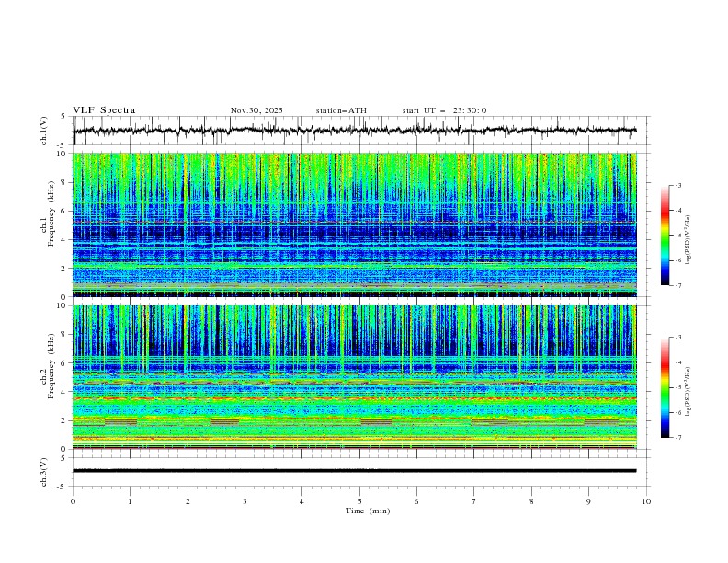This screenshot has width=728, height=563.
Task: Click inside the ch.2 spectrogram plot
Action: [x=358, y=377]
